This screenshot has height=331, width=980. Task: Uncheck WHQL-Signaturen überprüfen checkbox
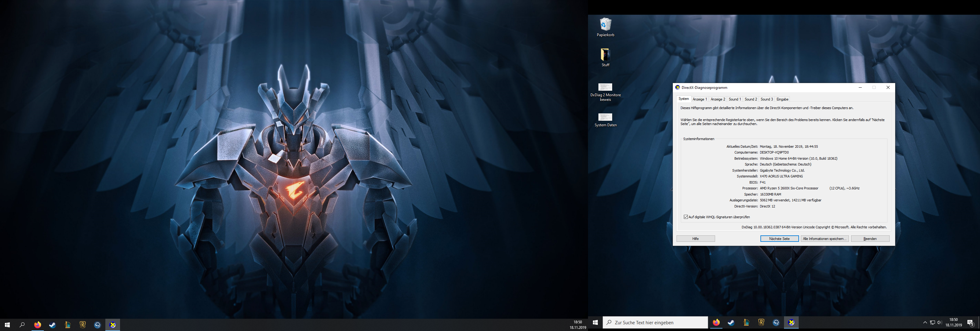[x=686, y=217]
